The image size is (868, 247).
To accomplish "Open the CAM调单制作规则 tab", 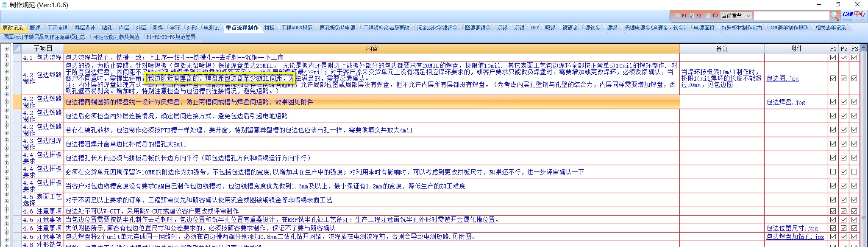I will tap(789, 28).
